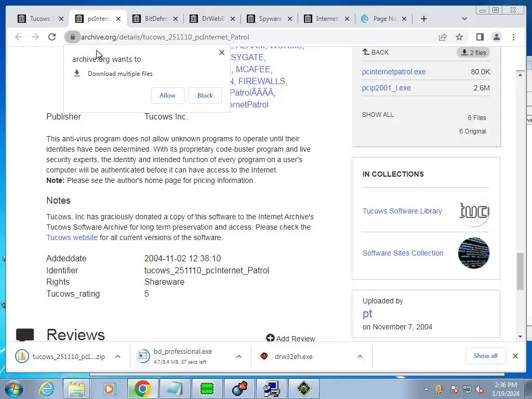
Task: Close the permission popup with X
Action: 222,52
